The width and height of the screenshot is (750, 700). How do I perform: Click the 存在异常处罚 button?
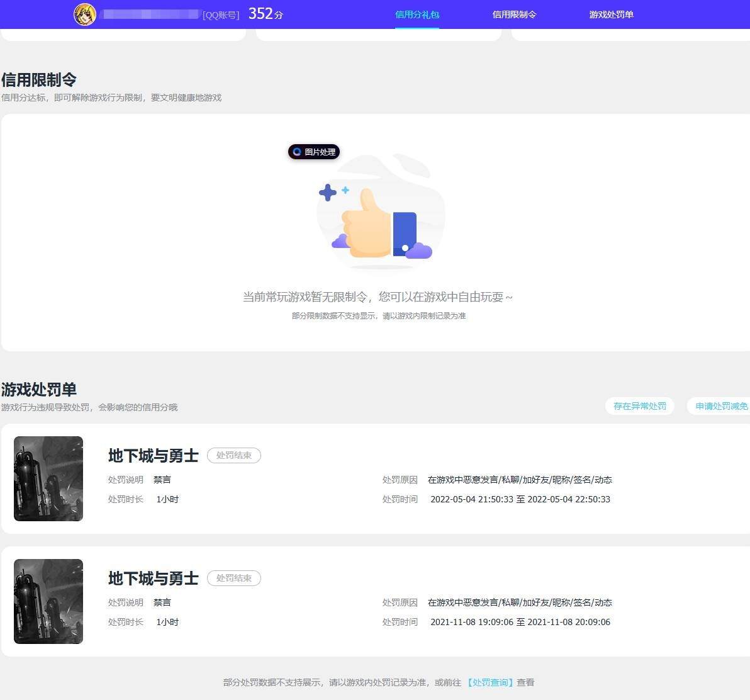pos(639,406)
